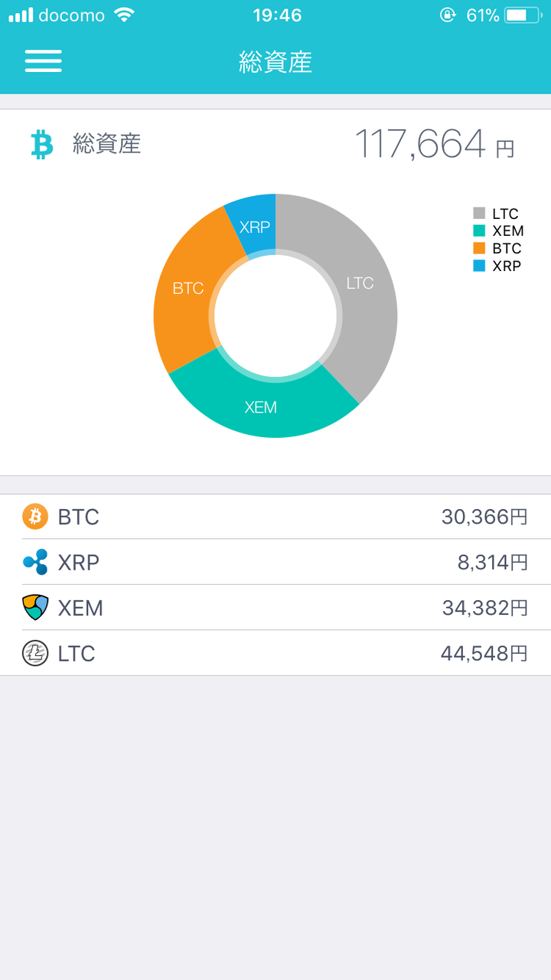This screenshot has width=551, height=980.
Task: Tap the LTC litecoin icon
Action: pyautogui.click(x=35, y=653)
